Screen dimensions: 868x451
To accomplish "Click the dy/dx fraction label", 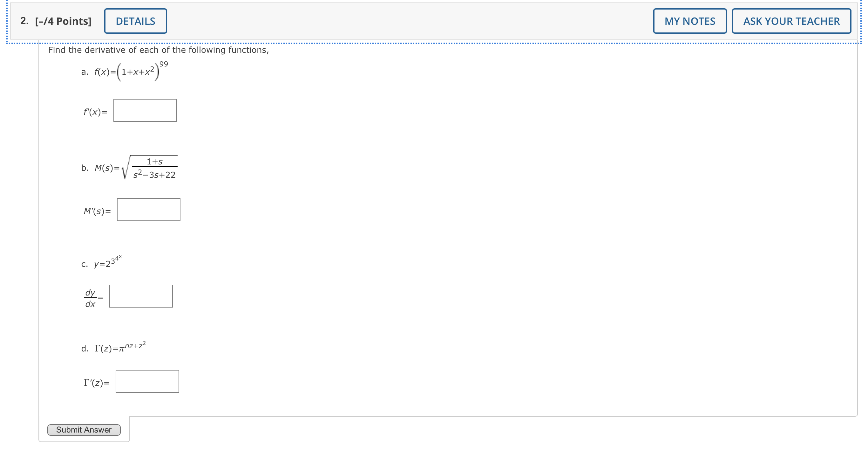I will (x=90, y=298).
